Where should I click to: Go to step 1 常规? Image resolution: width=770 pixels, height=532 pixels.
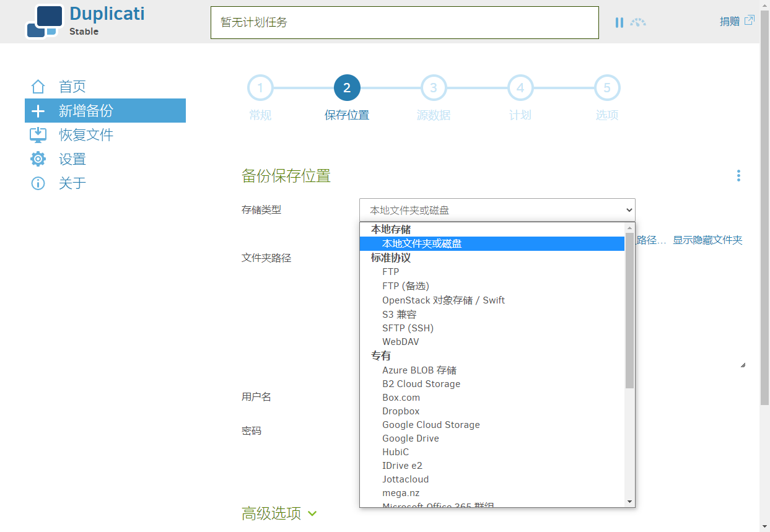[x=260, y=98]
